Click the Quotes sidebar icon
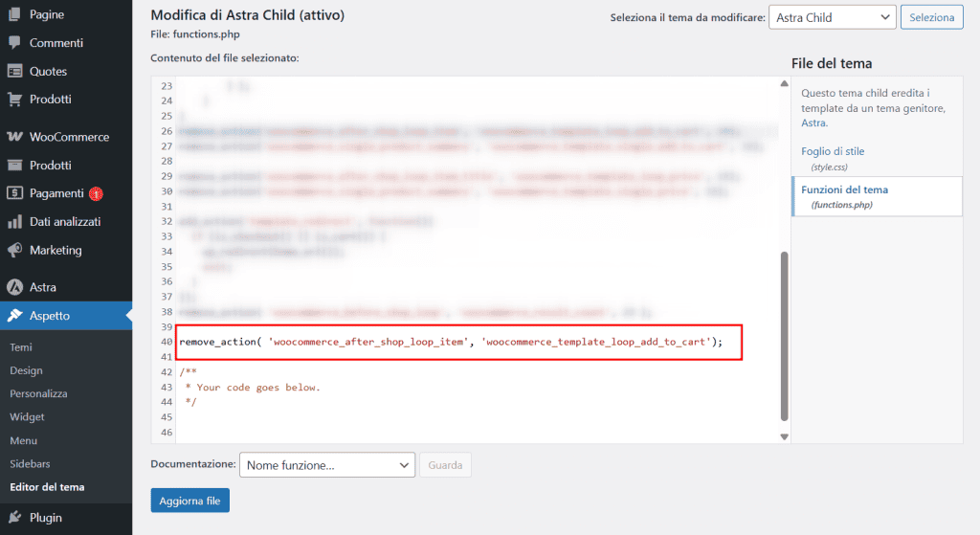980x535 pixels. pyautogui.click(x=14, y=71)
